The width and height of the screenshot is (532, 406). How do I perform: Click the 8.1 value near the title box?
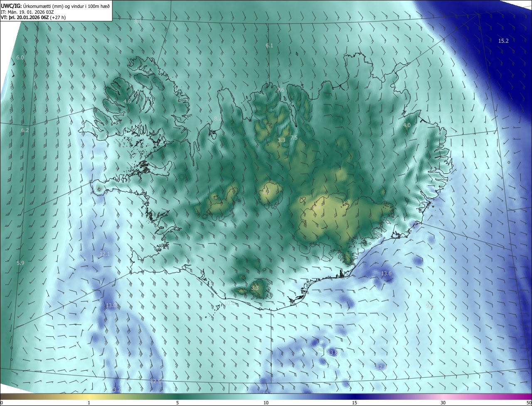138,22
